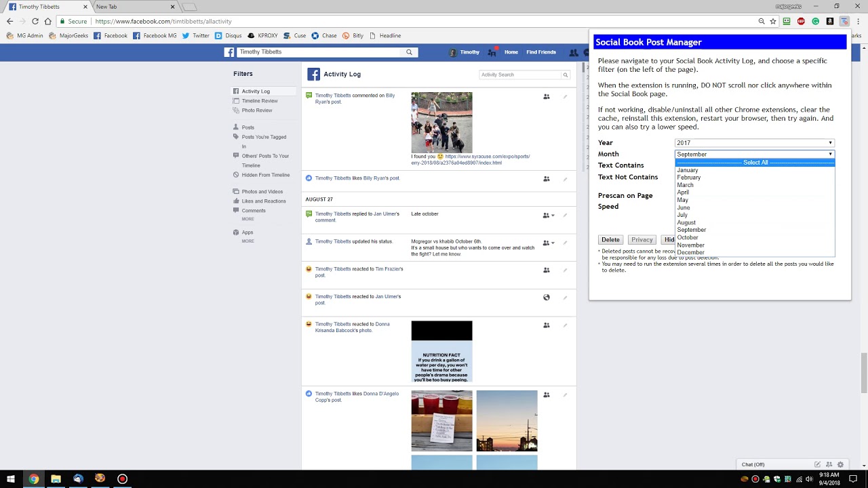Open audience selector on Mcgregor status update
Image resolution: width=868 pixels, height=488 pixels.
point(549,243)
